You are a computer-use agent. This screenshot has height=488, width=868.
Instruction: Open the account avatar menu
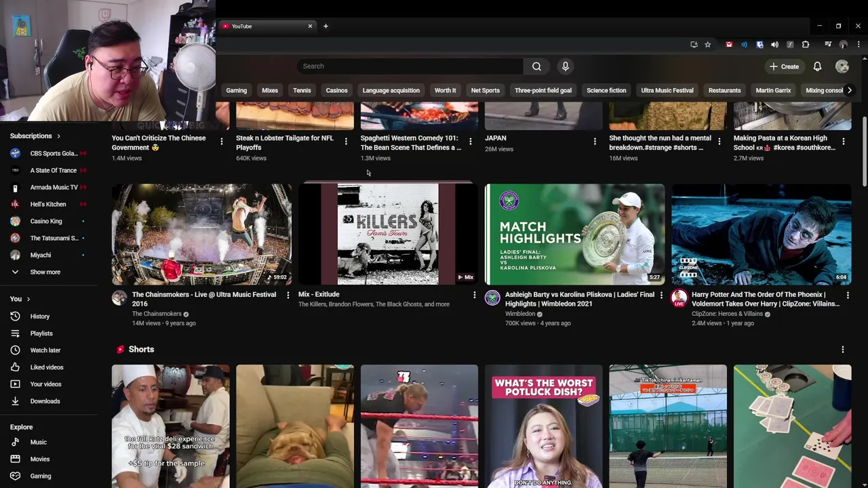[842, 66]
